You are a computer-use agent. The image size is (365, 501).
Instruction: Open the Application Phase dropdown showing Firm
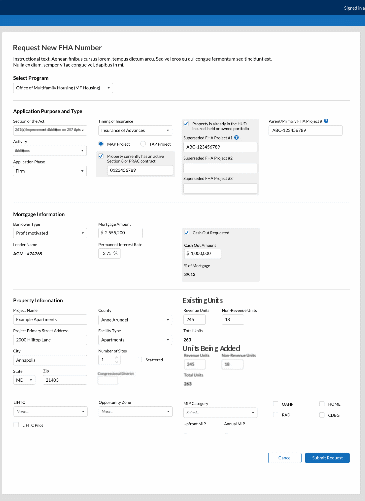coord(50,171)
